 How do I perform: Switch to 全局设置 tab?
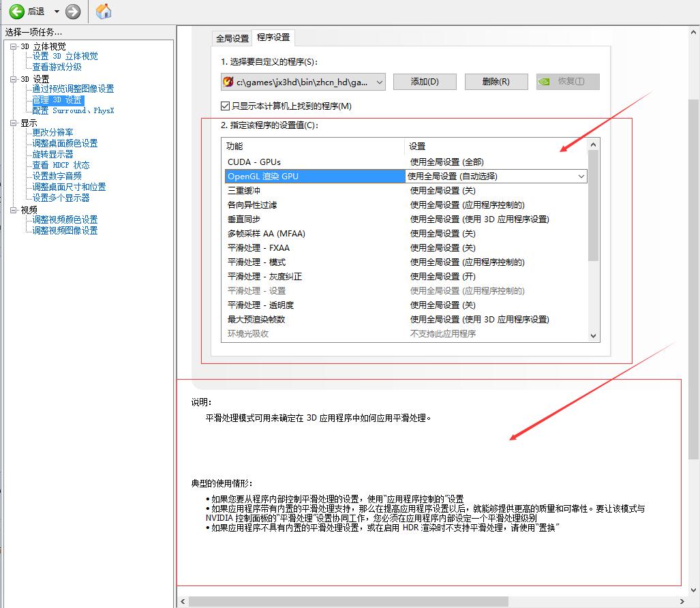[232, 38]
